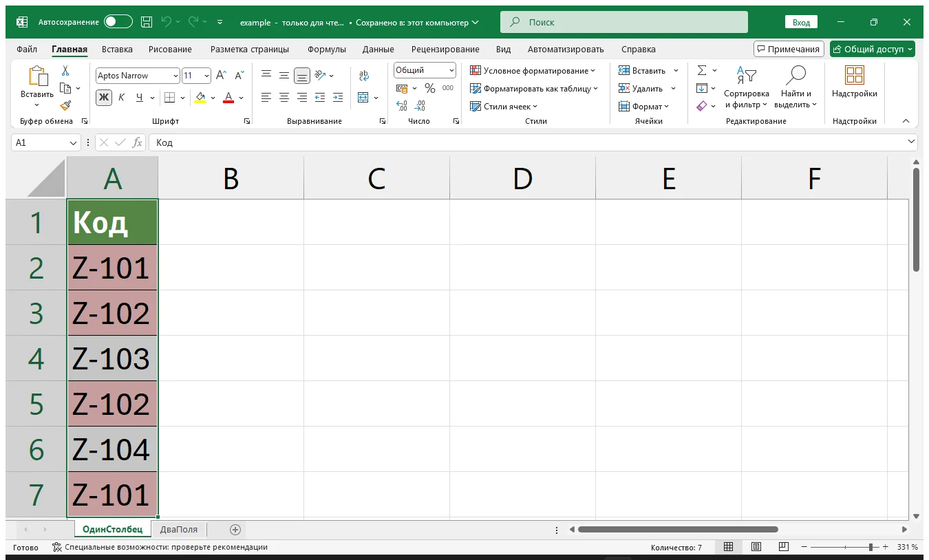Click the Format Painter brush icon
The image size is (929, 560).
pos(65,106)
